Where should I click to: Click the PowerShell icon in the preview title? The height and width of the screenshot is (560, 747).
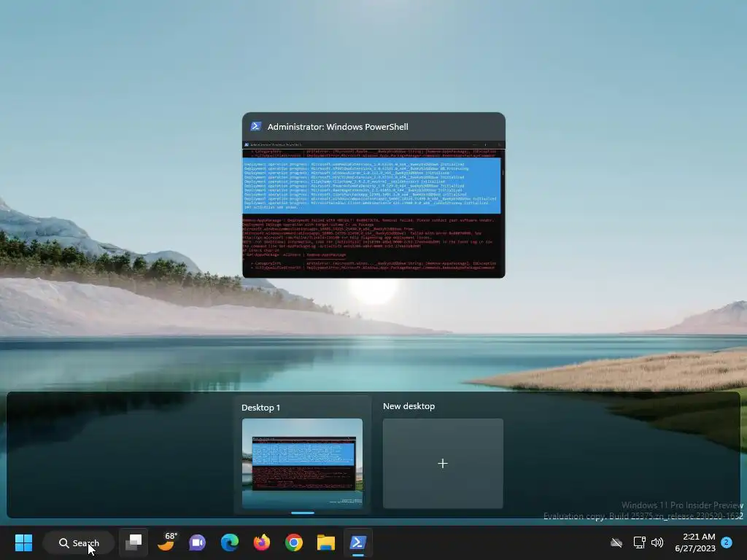click(x=256, y=126)
